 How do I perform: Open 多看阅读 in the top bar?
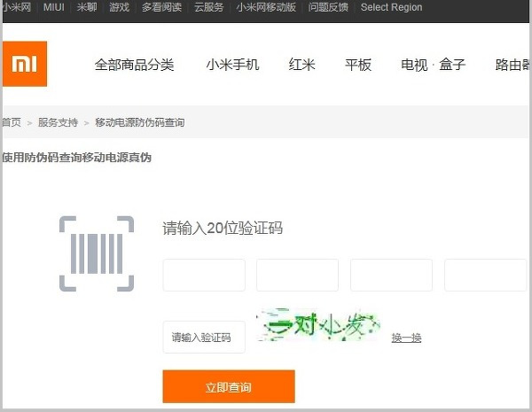click(x=162, y=7)
